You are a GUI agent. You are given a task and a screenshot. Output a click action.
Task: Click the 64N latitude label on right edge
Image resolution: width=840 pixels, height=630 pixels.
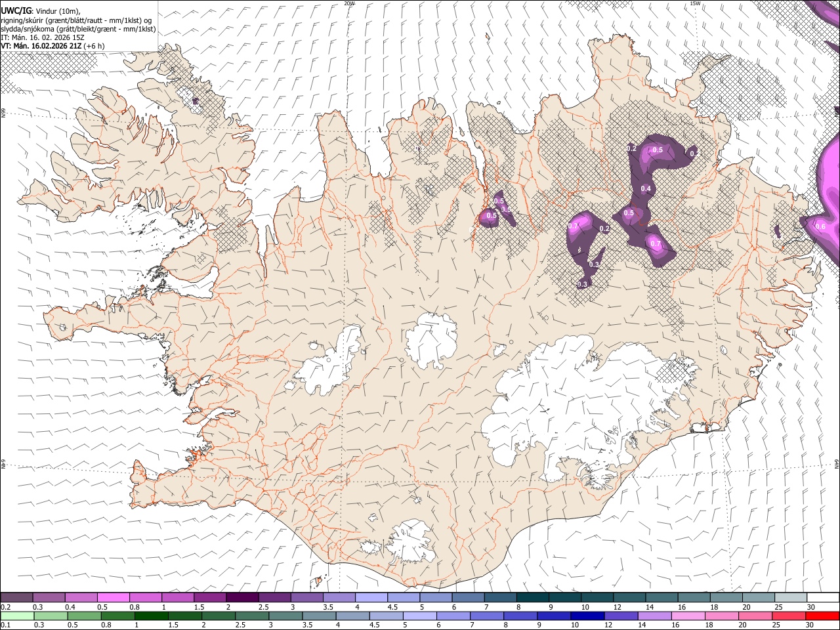(837, 464)
